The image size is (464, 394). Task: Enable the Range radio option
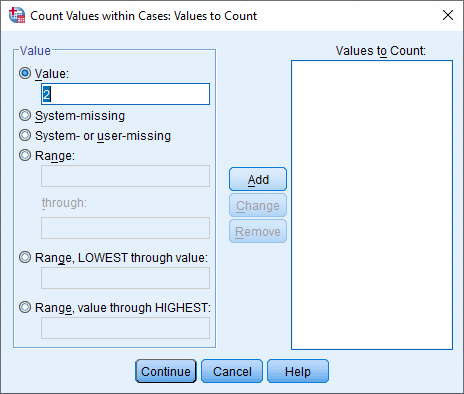(25, 155)
